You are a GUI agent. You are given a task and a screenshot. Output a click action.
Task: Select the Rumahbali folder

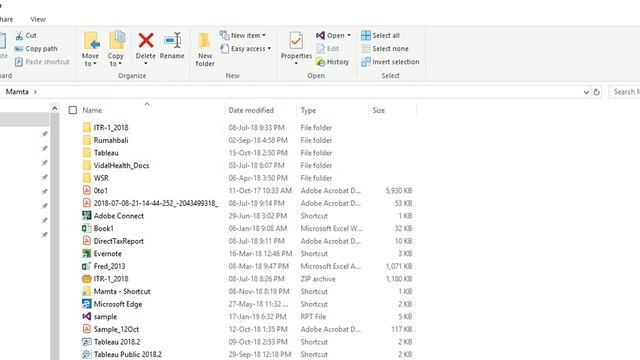tap(111, 140)
